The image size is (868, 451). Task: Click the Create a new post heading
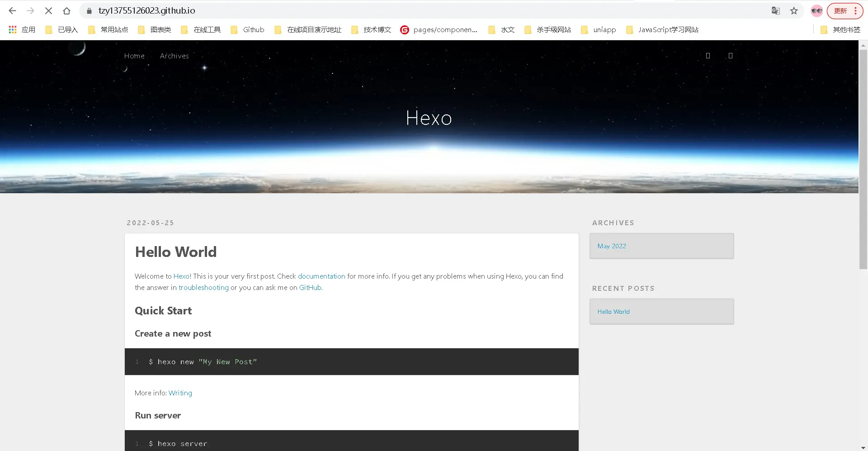coord(173,333)
